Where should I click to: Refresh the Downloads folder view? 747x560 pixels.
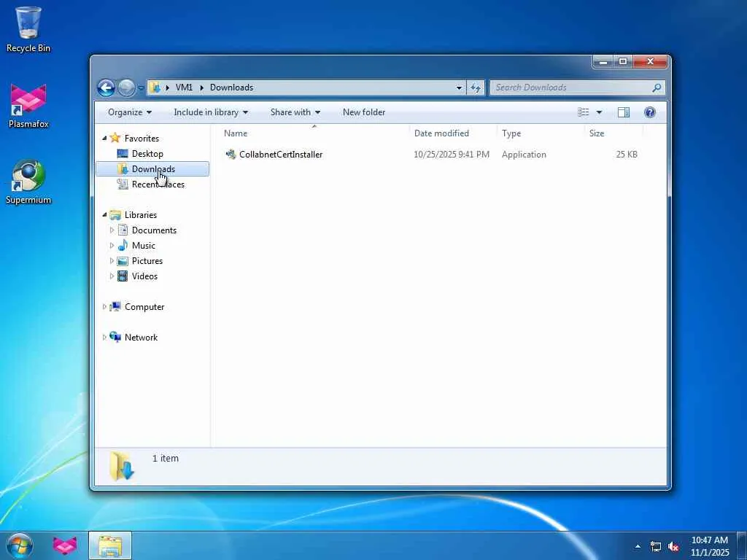(x=476, y=87)
